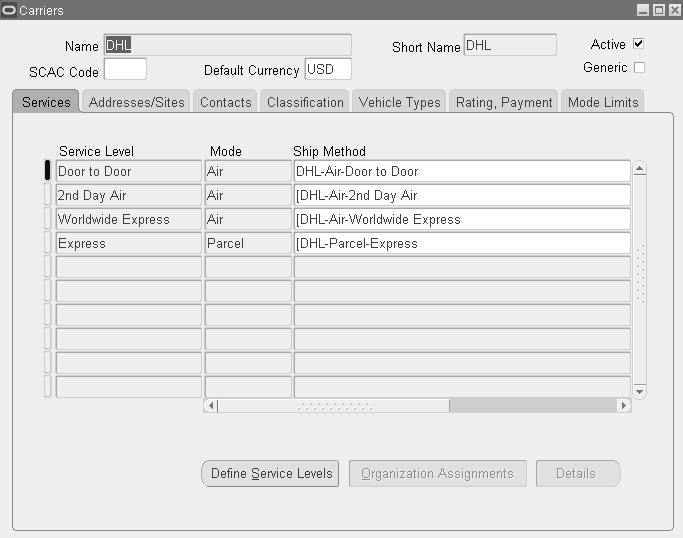
Task: Click the Mode cell in the Door to Door row
Action: pyautogui.click(x=248, y=171)
